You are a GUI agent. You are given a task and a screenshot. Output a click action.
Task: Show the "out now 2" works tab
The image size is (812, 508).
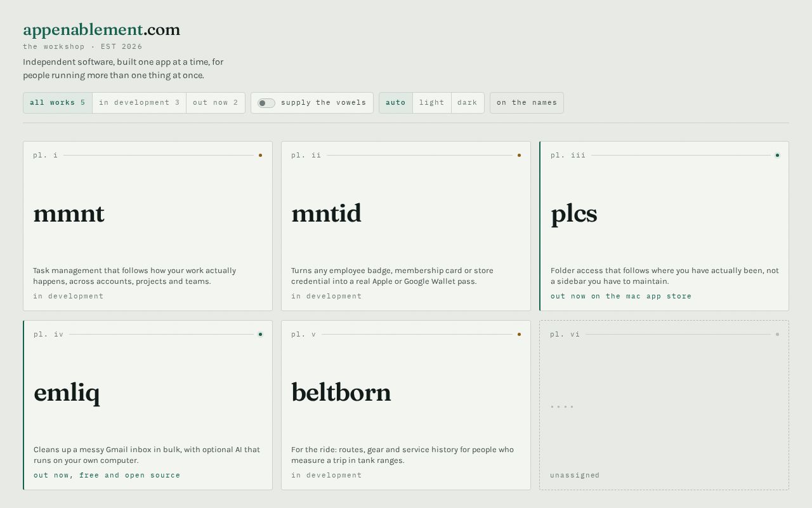coord(216,103)
